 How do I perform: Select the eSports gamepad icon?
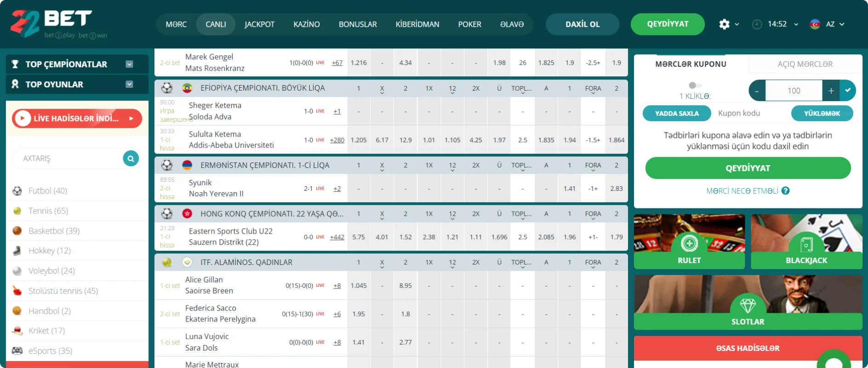17,351
